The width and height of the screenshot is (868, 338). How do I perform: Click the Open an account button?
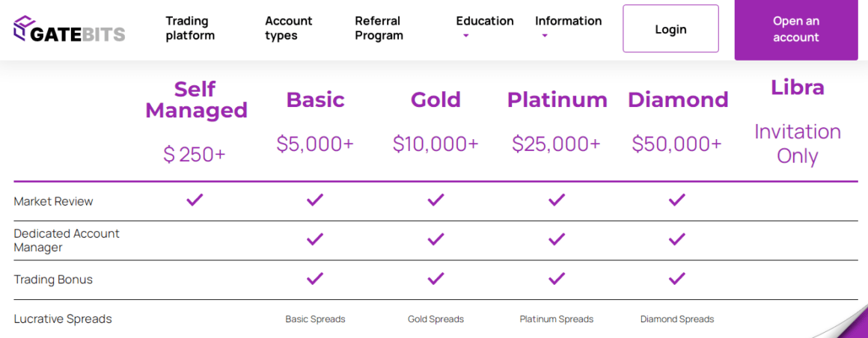click(x=795, y=30)
